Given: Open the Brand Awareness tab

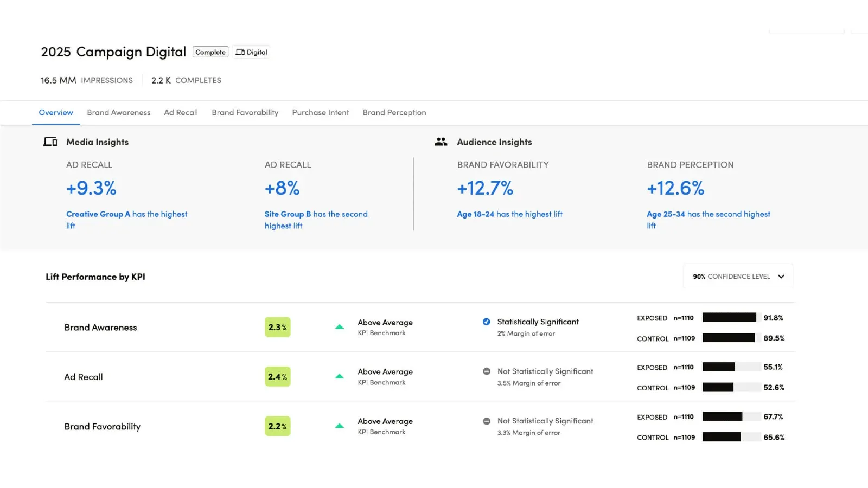Looking at the screenshot, I should point(119,113).
